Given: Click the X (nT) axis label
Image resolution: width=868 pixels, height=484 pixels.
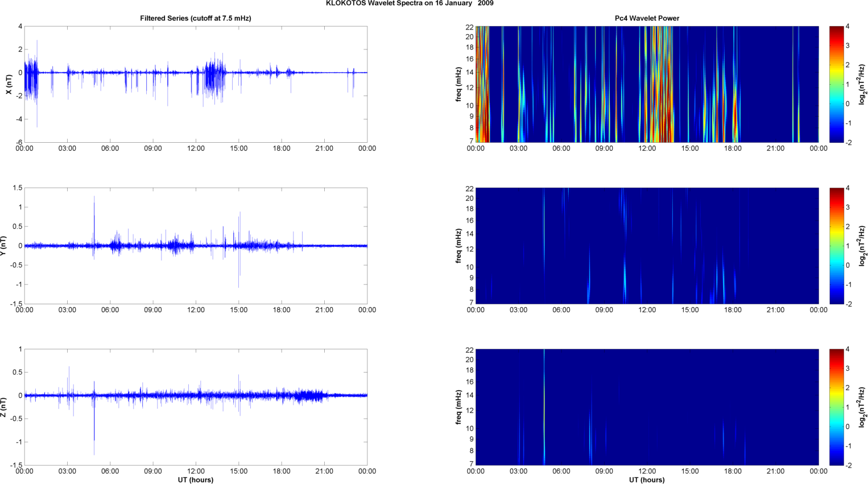Looking at the screenshot, I should [9, 84].
